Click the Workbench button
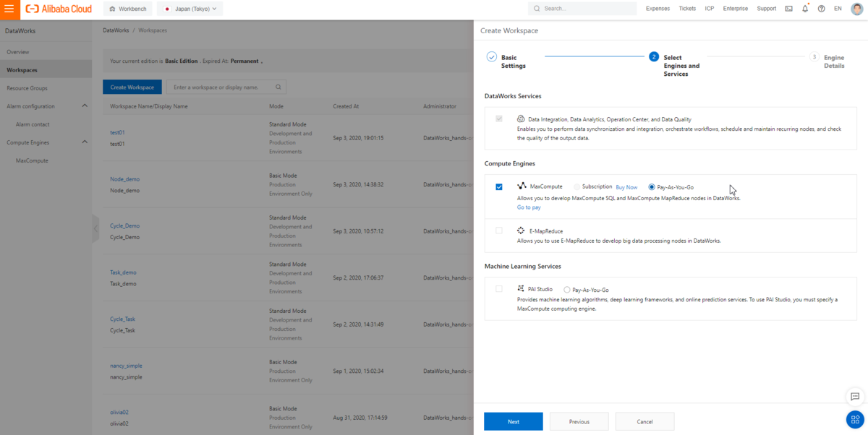The height and width of the screenshot is (435, 868). click(127, 9)
